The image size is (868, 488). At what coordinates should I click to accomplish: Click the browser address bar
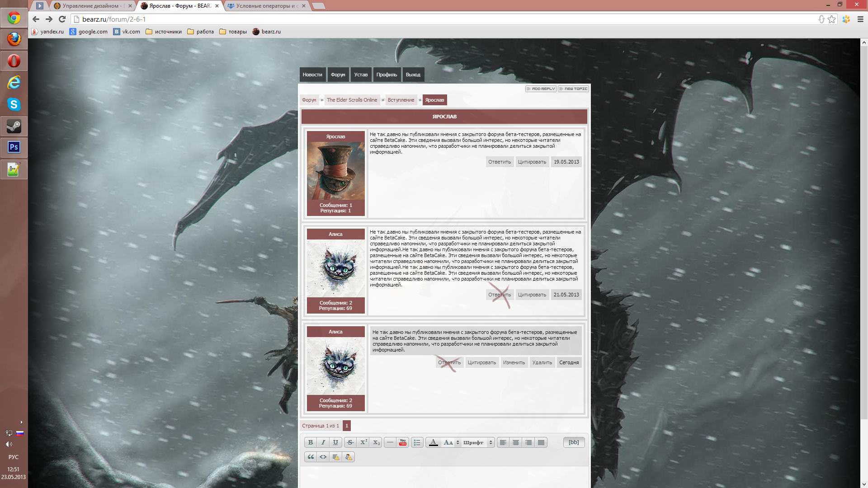pos(407,19)
